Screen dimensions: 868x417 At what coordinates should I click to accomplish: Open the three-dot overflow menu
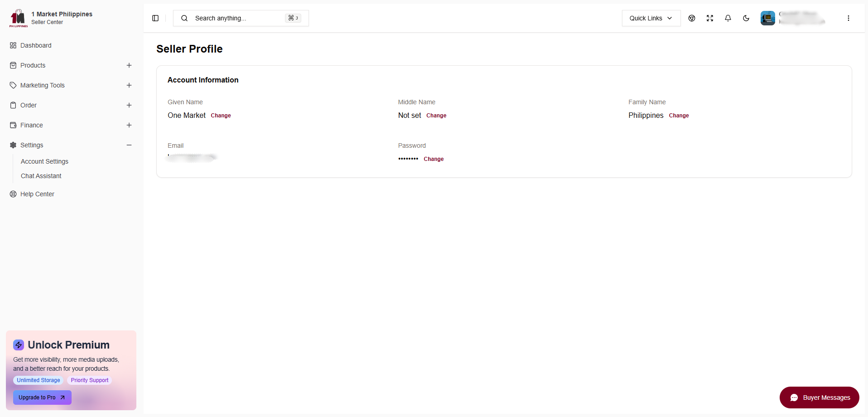tap(849, 18)
